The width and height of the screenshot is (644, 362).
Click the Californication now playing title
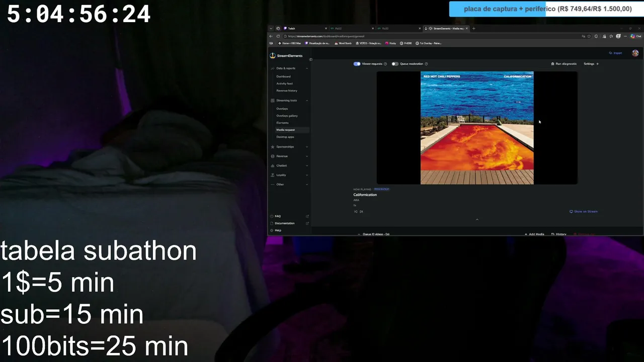point(365,195)
